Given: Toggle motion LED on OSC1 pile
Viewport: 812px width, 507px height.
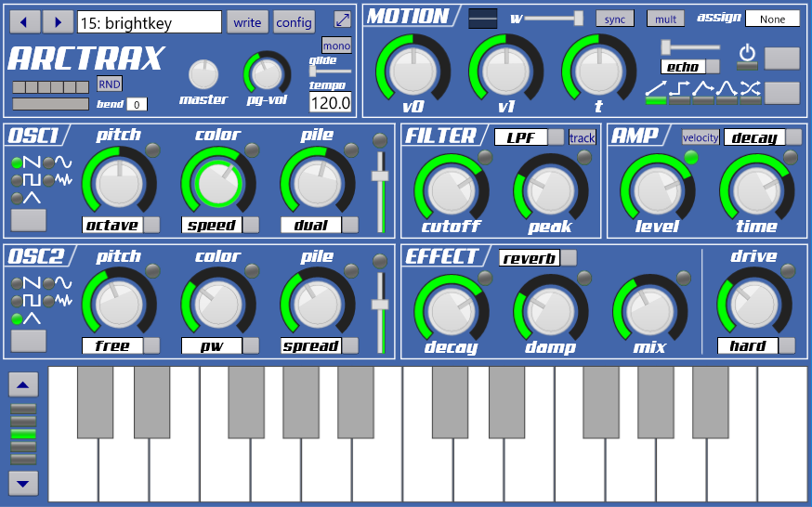Looking at the screenshot, I should coord(351,150).
